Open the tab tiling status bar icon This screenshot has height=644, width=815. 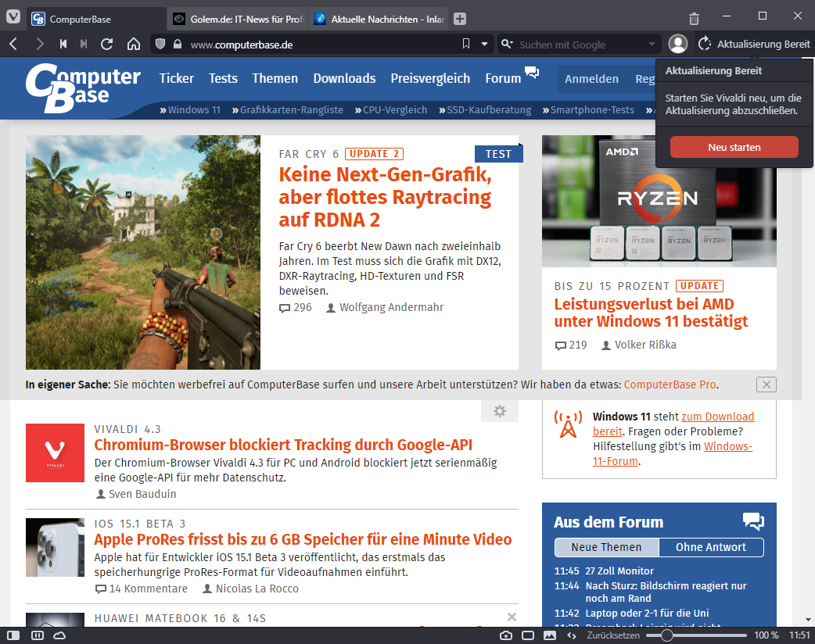[x=38, y=635]
